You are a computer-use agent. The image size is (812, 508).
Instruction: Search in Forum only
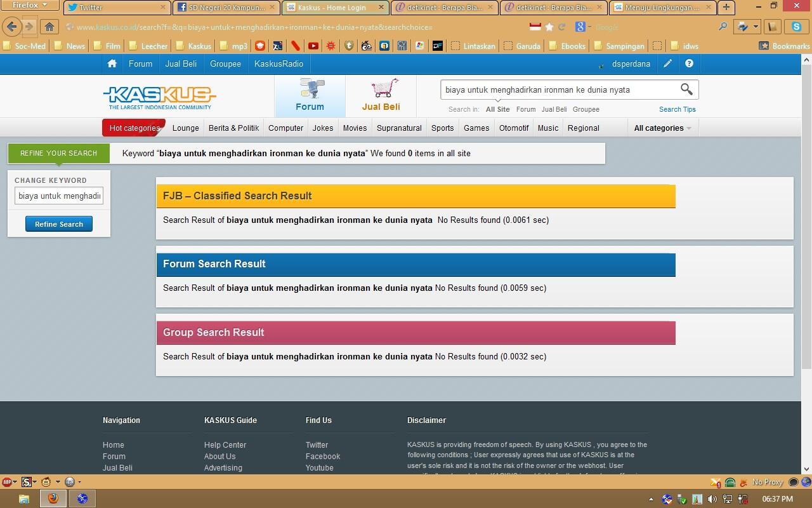tap(526, 109)
